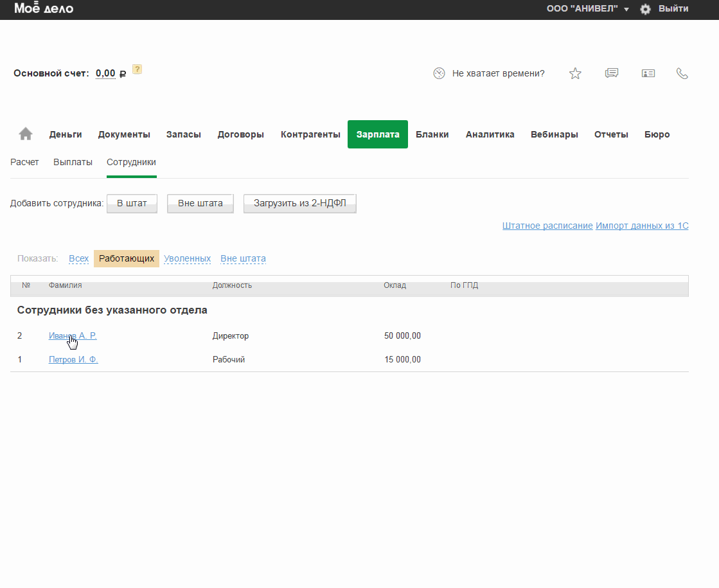The height and width of the screenshot is (588, 719).
Task: Show all employees with 'Всех' filter
Action: coord(78,258)
